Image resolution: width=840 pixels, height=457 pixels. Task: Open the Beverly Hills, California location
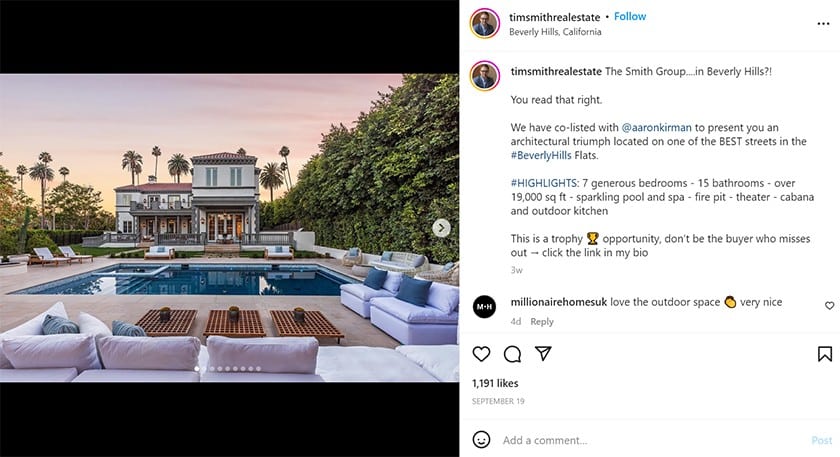(x=555, y=32)
